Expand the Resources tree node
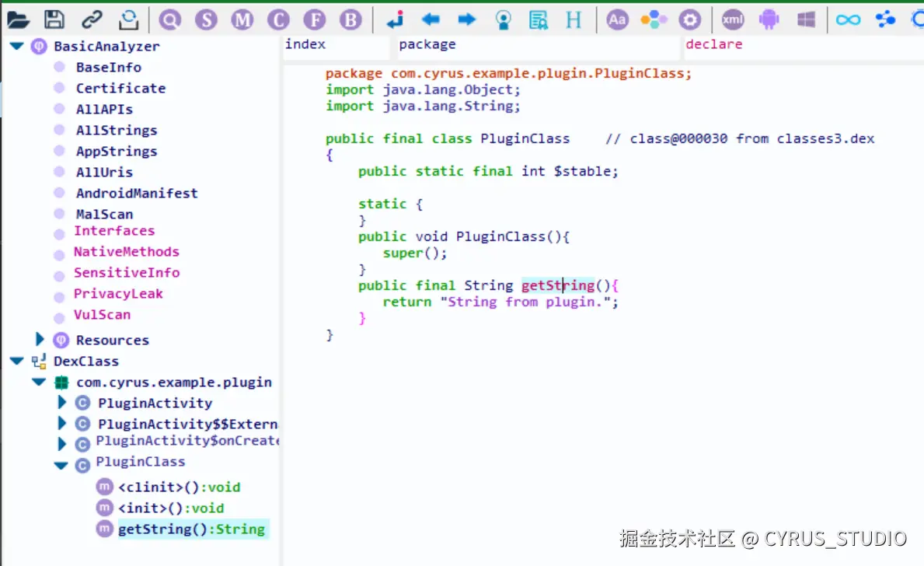This screenshot has width=924, height=566. (x=40, y=339)
